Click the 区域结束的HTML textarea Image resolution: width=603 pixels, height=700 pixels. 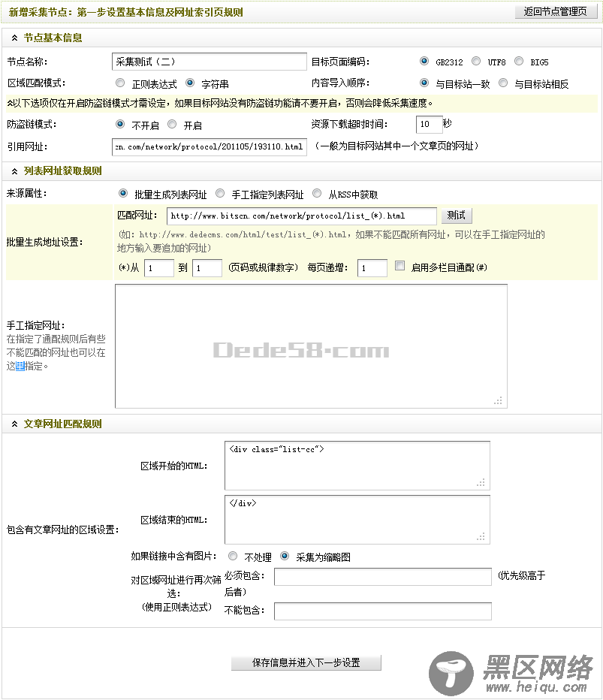(357, 520)
